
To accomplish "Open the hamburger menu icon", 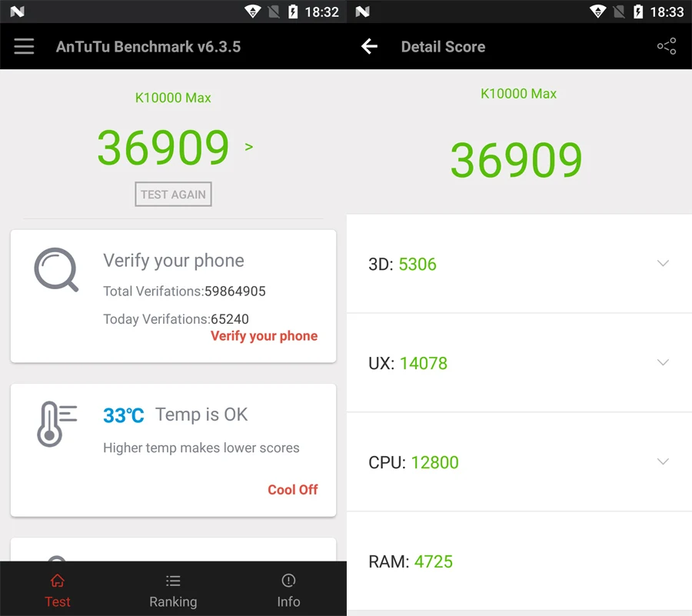I will pyautogui.click(x=24, y=46).
